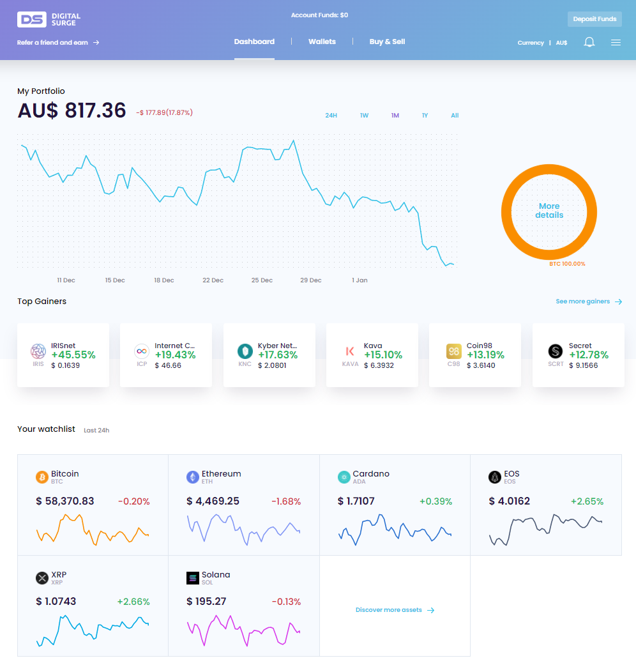Click Ethereum price $ 4,469.25

click(213, 501)
